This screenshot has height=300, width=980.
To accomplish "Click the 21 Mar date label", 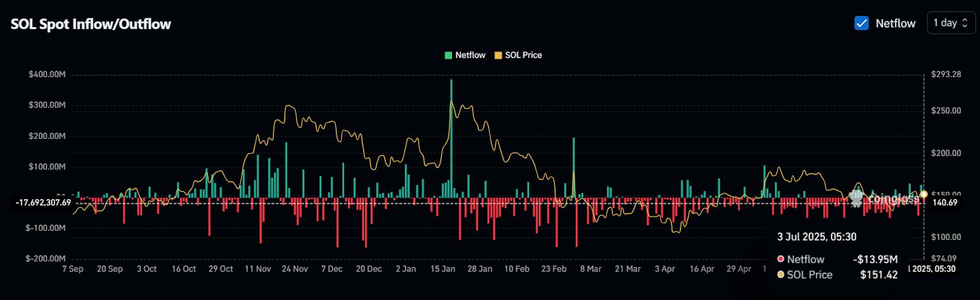I will point(628,269).
